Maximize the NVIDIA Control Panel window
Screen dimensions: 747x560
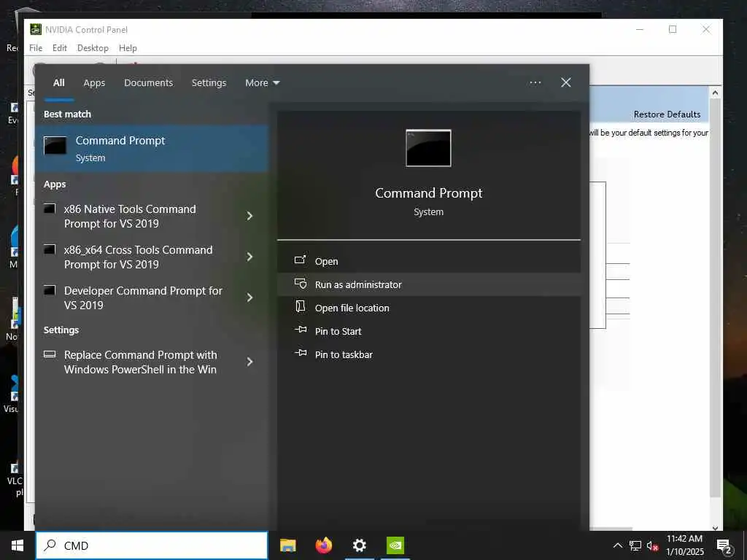pyautogui.click(x=673, y=29)
